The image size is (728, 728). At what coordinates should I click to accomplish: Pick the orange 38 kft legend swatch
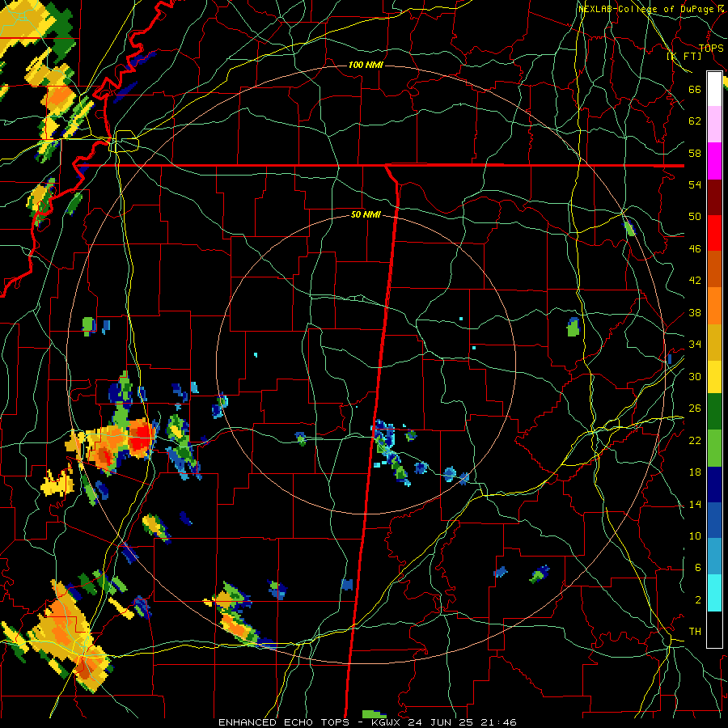[714, 306]
